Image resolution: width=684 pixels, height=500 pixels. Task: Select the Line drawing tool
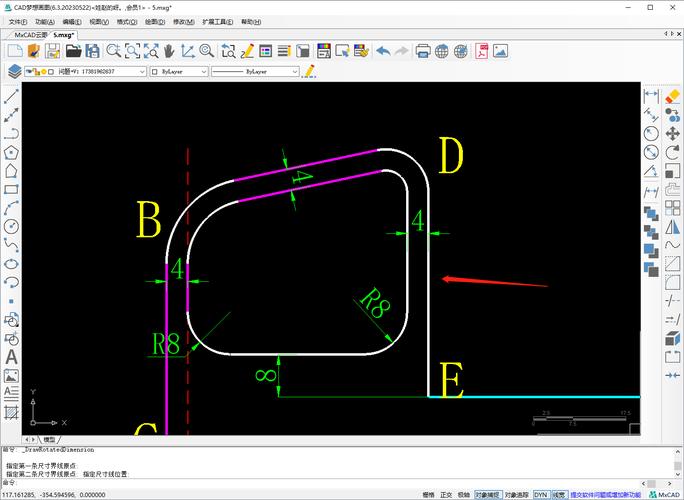pos(12,98)
